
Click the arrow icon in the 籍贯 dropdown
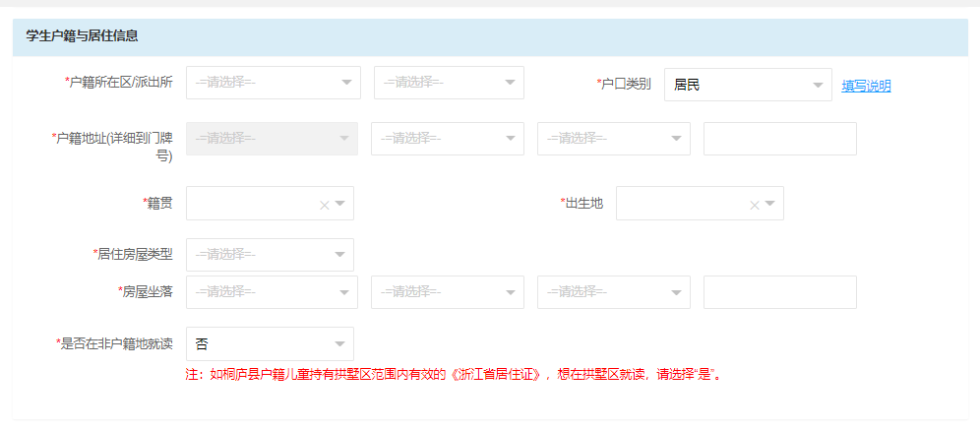point(340,204)
